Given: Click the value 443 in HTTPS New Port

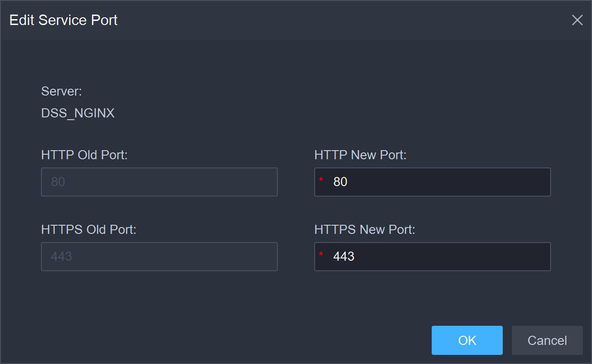Looking at the screenshot, I should coord(344,257).
